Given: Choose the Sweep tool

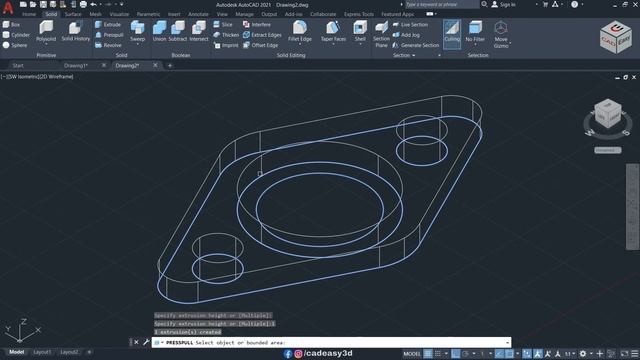Looking at the screenshot, I should [x=138, y=31].
